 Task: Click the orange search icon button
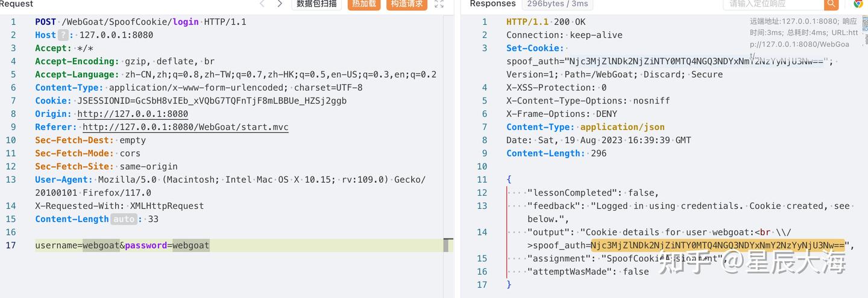click(832, 4)
